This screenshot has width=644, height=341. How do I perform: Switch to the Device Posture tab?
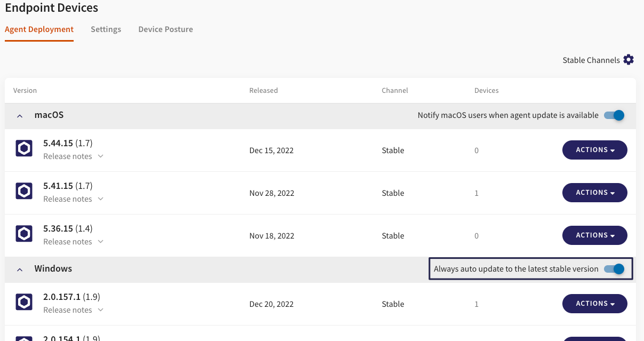tap(165, 29)
